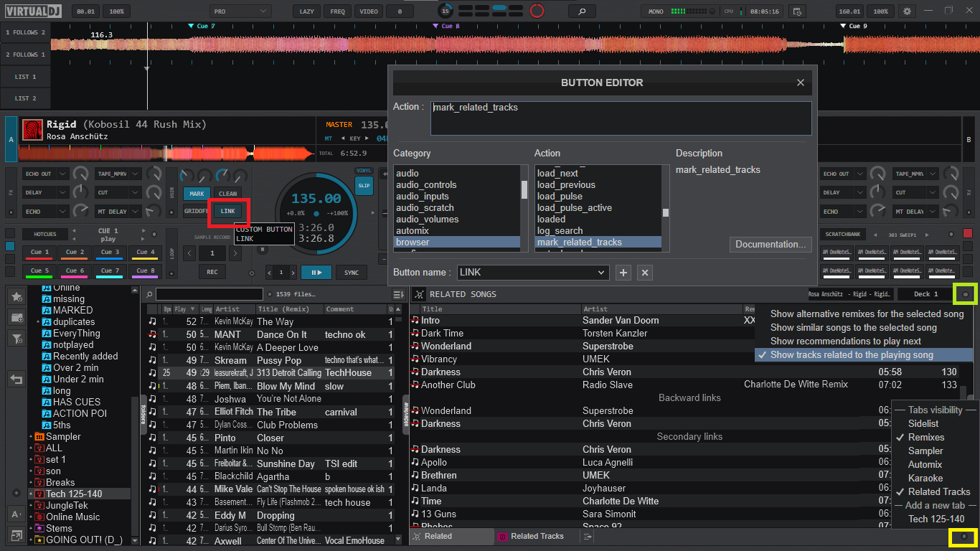Image resolution: width=980 pixels, height=551 pixels.
Task: Click the REC sample record button
Action: pyautogui.click(x=212, y=273)
